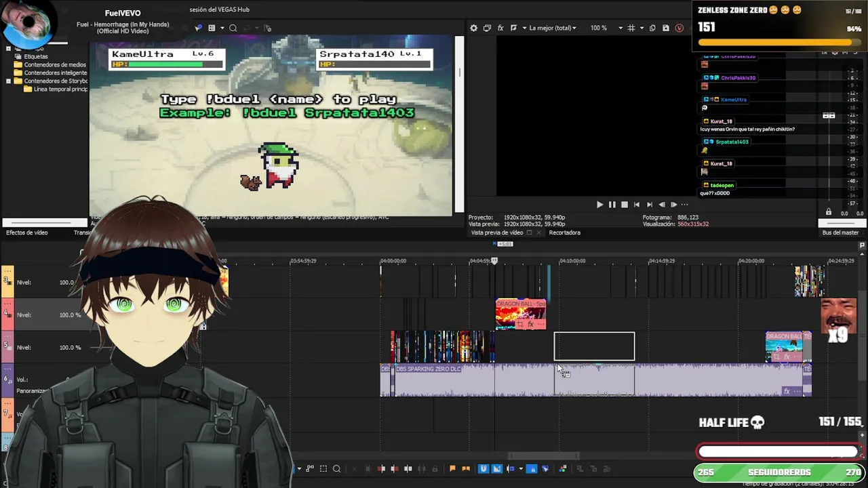This screenshot has width=868, height=488.
Task: Toggle split screen view icon
Action: tap(513, 28)
